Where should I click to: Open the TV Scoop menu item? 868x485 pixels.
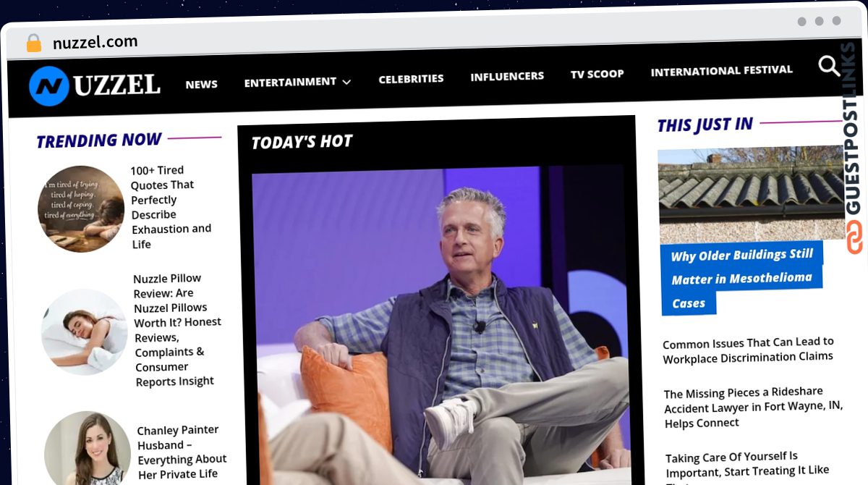click(597, 74)
